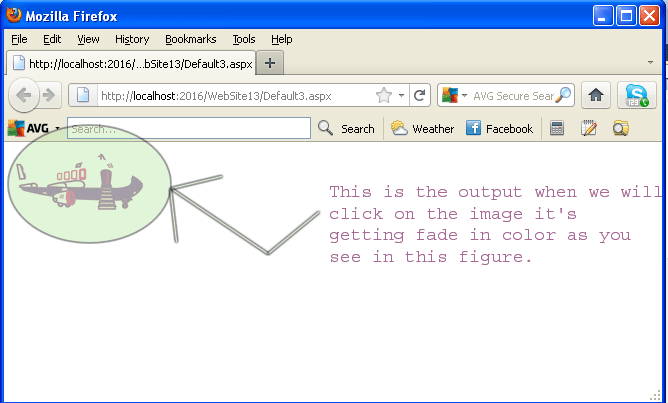Open the Edit menu

click(x=52, y=39)
